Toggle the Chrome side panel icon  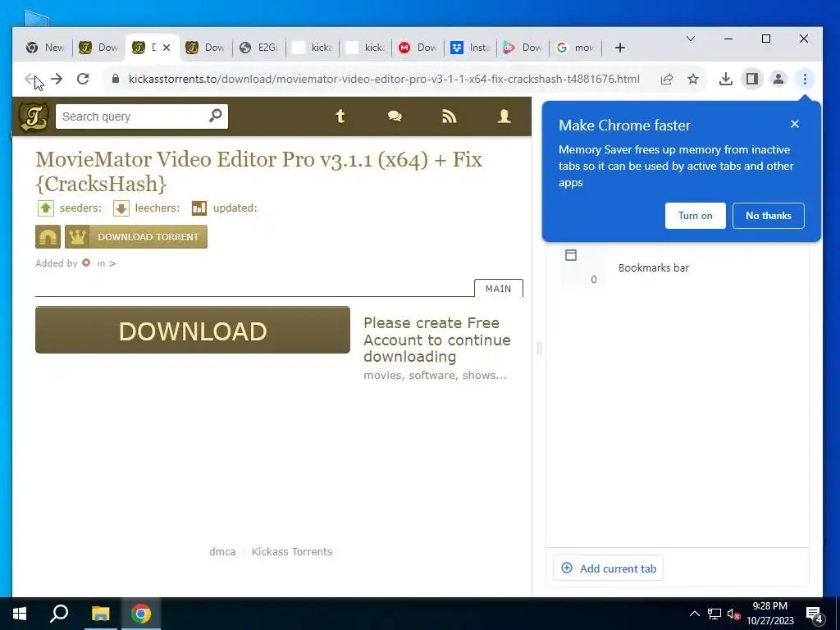click(752, 80)
